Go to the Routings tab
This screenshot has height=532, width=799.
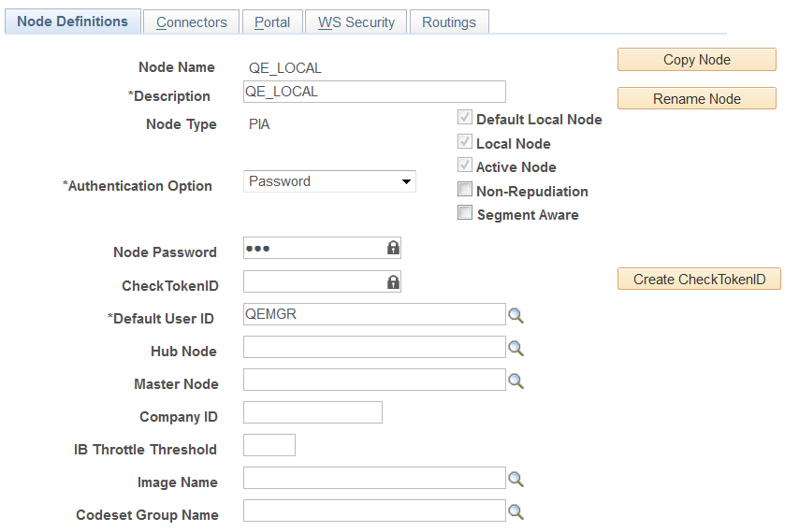[449, 22]
